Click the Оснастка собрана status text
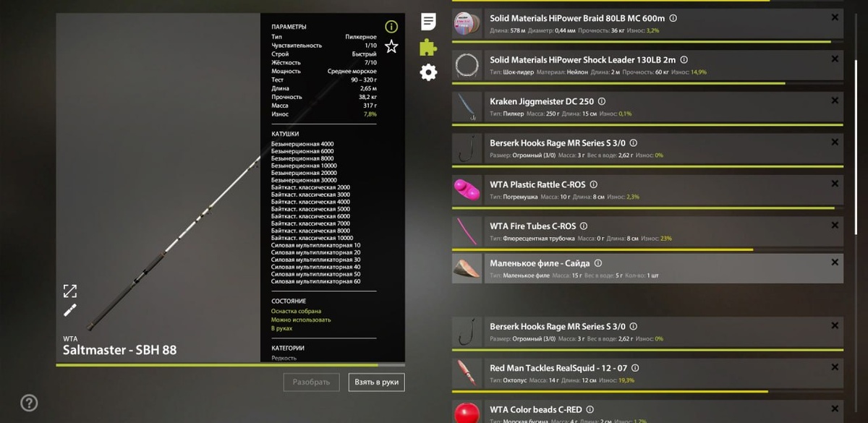 (296, 311)
